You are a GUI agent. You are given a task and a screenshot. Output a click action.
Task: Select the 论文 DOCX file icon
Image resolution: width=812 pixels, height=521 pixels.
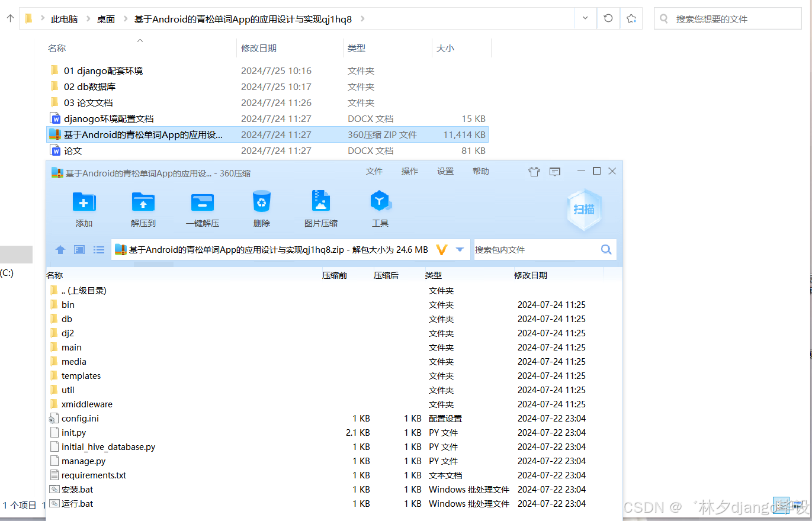[55, 150]
